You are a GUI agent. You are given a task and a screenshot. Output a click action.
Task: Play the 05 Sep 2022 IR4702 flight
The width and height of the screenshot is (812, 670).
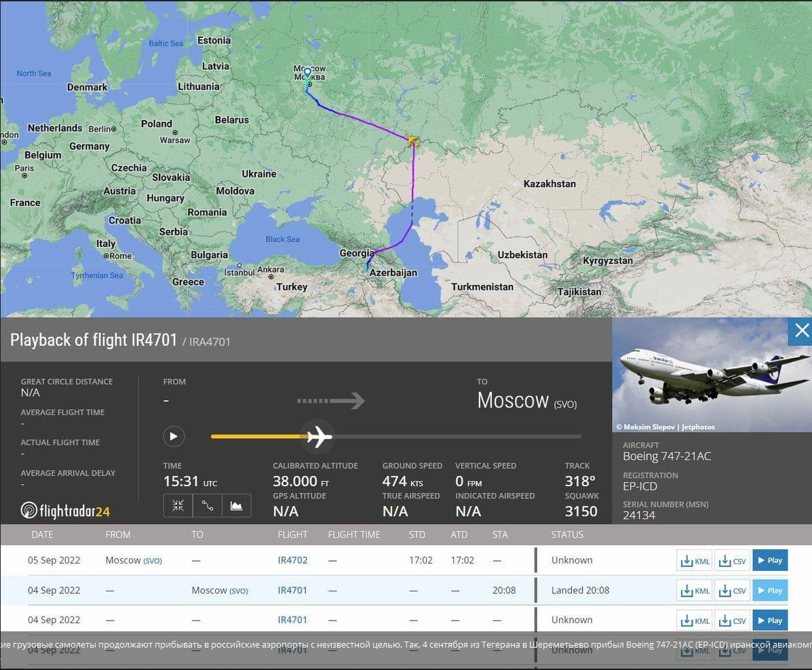[x=770, y=560]
